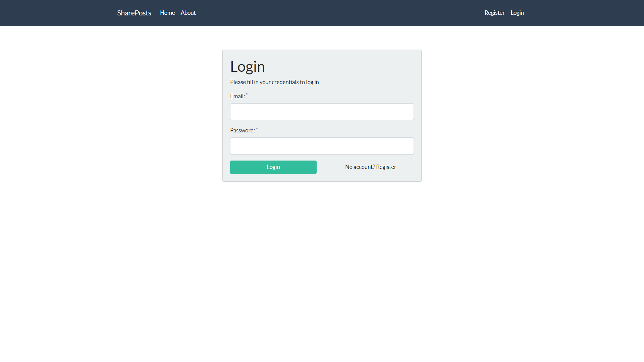
Task: Click blank white page area below the card
Action: tap(322, 268)
